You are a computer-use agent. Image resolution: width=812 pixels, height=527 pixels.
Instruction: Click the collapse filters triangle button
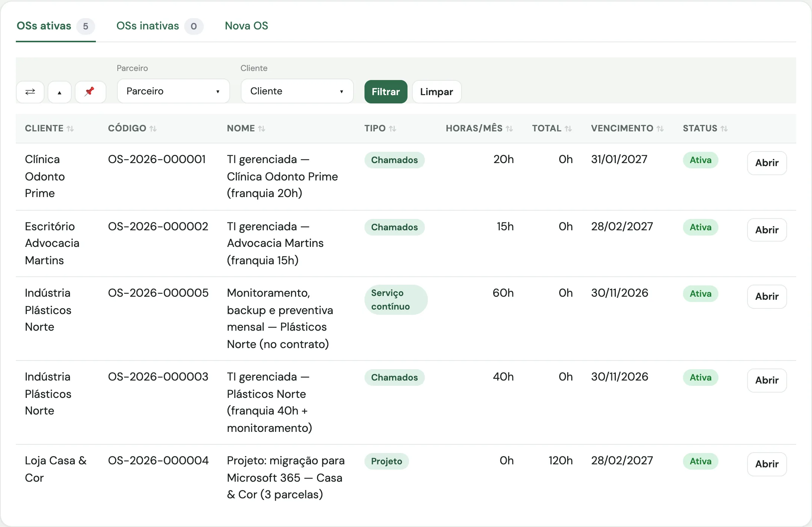click(60, 92)
